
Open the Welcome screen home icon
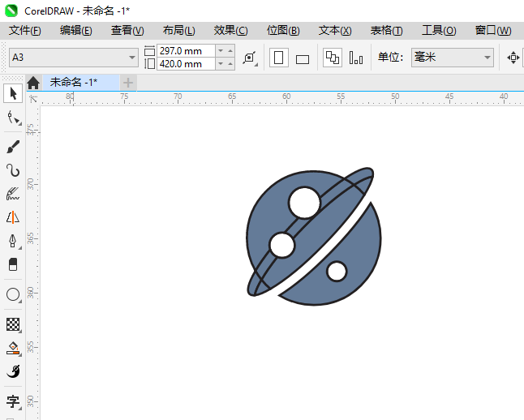click(x=33, y=83)
